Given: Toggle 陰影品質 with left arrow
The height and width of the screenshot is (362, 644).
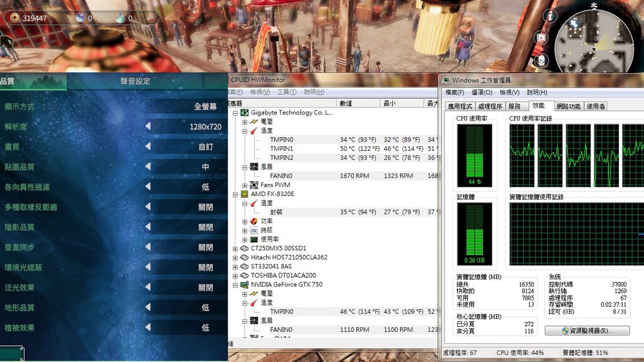Looking at the screenshot, I should pyautogui.click(x=148, y=227).
